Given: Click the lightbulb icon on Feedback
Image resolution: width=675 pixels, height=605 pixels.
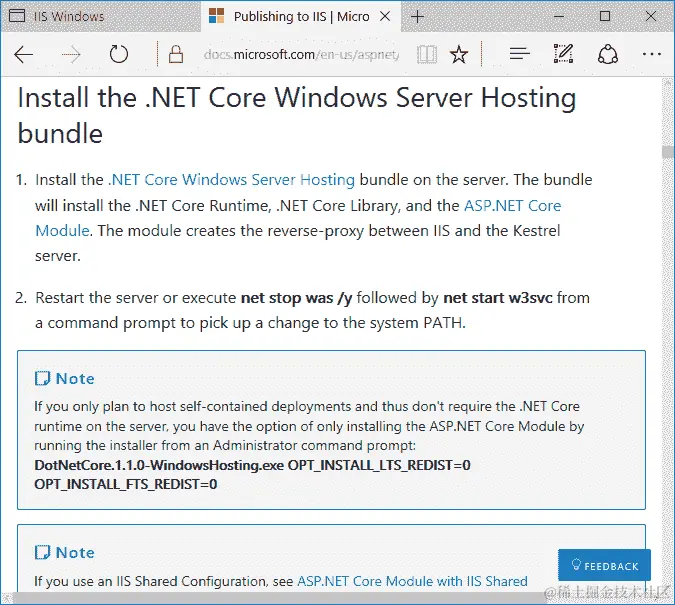Looking at the screenshot, I should (x=576, y=565).
